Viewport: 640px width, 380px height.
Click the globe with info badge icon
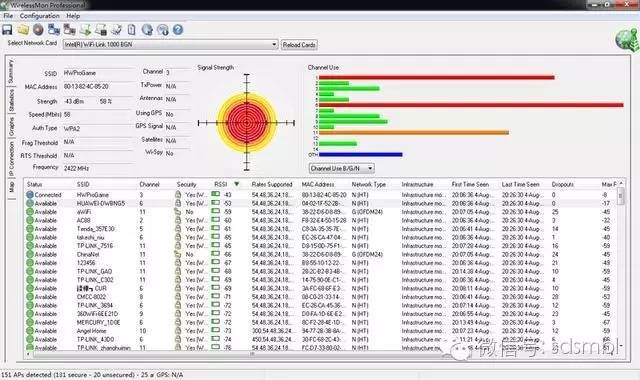tap(162, 30)
